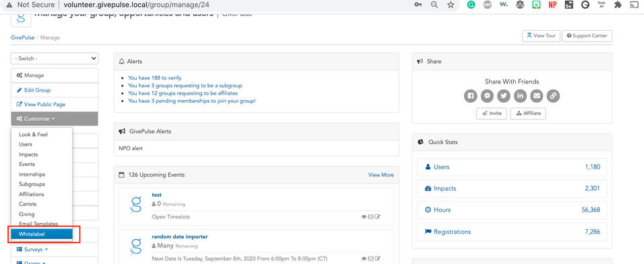Open 'You have 188 to verify' alert
This screenshot has width=644, height=264.
pyautogui.click(x=155, y=78)
